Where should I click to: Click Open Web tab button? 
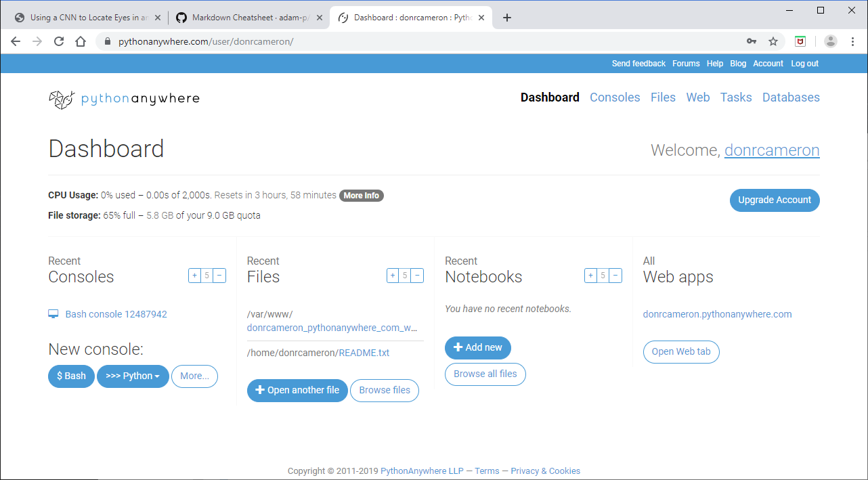point(681,352)
